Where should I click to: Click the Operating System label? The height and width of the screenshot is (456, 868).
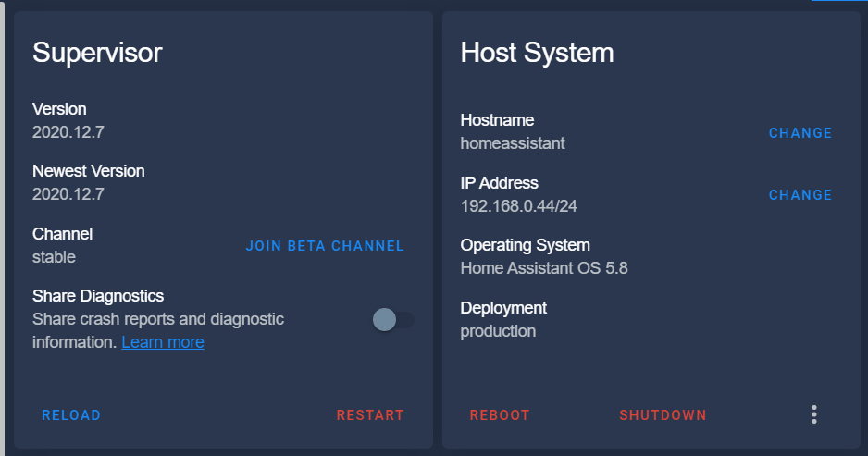pos(526,245)
